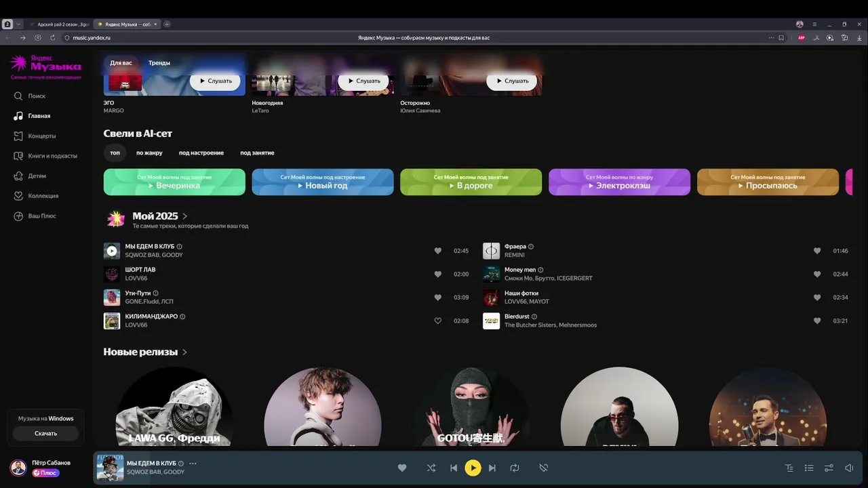Start the Вечеринка AI set
The width and height of the screenshot is (868, 488).
(174, 182)
